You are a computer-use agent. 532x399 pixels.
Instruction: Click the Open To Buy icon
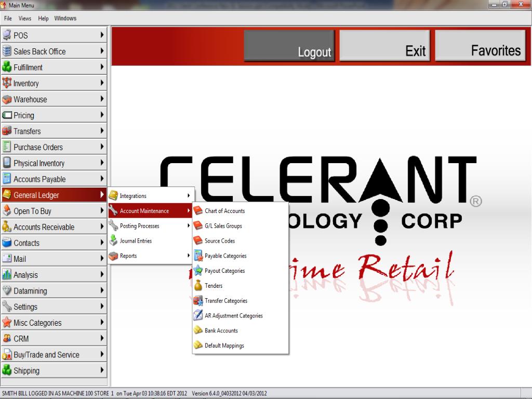point(7,211)
